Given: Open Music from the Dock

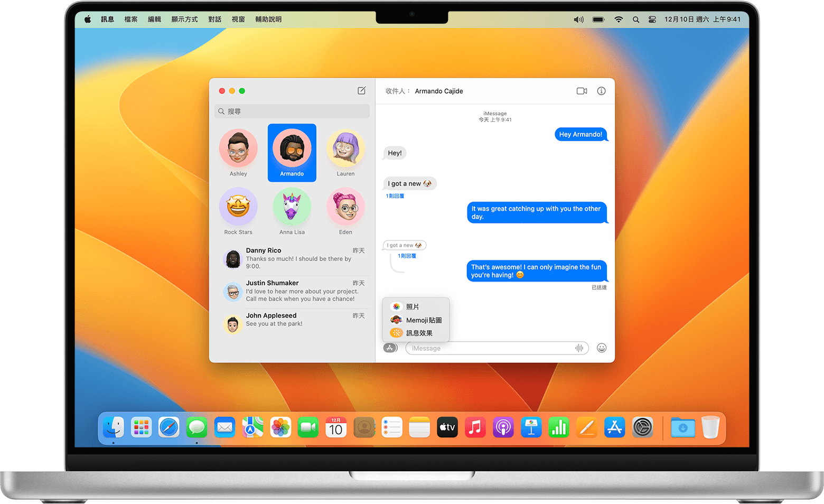Looking at the screenshot, I should [x=475, y=427].
